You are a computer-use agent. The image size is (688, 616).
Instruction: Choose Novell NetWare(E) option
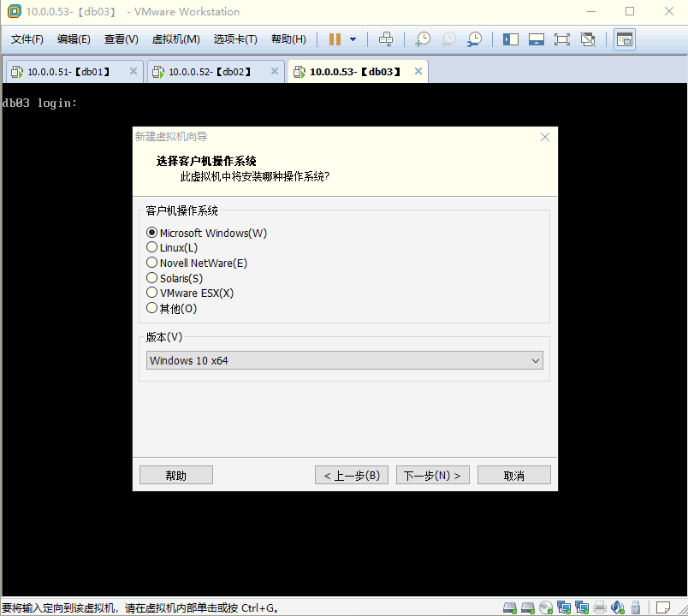pyautogui.click(x=151, y=263)
